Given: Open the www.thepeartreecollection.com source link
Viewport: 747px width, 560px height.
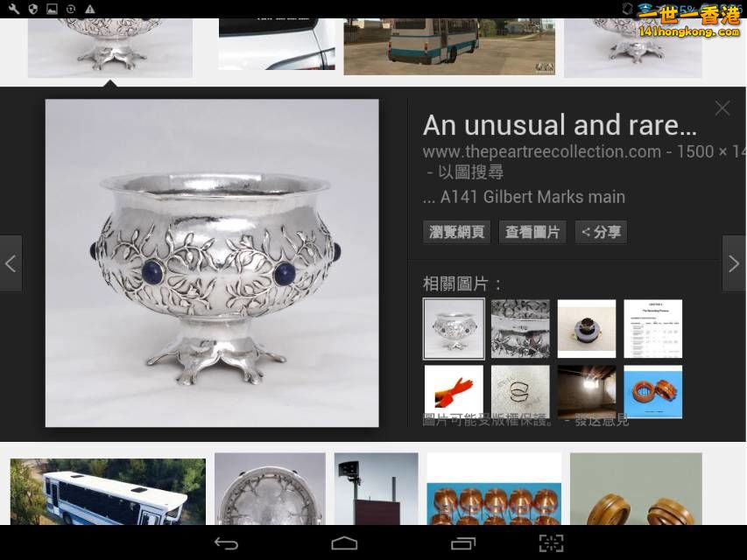Looking at the screenshot, I should [x=542, y=151].
